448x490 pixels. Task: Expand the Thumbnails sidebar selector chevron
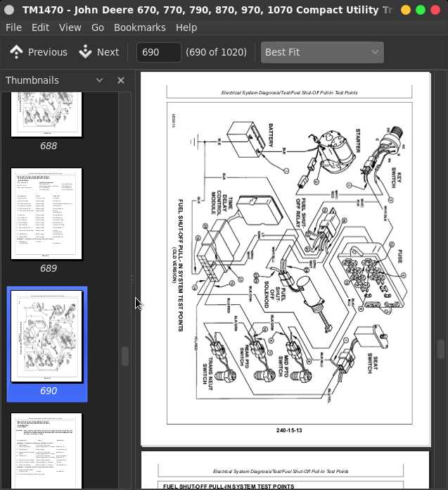coord(100,80)
